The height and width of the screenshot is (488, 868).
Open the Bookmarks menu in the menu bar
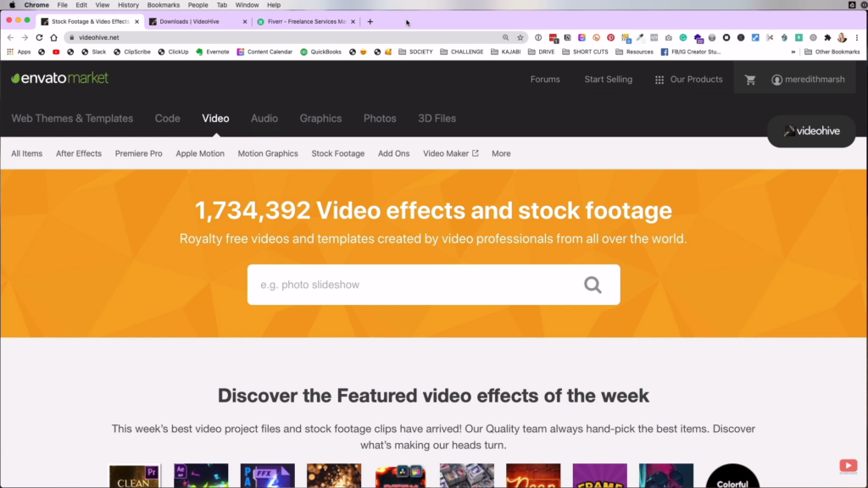click(x=164, y=5)
